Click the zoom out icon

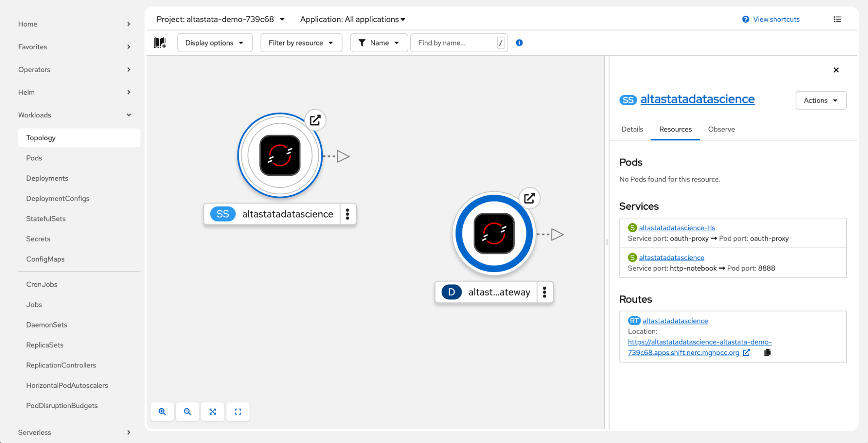point(187,411)
